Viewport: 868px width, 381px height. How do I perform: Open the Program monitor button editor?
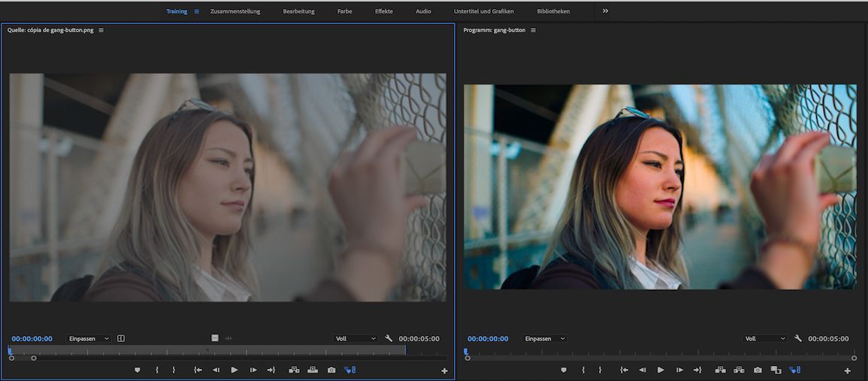click(x=848, y=371)
